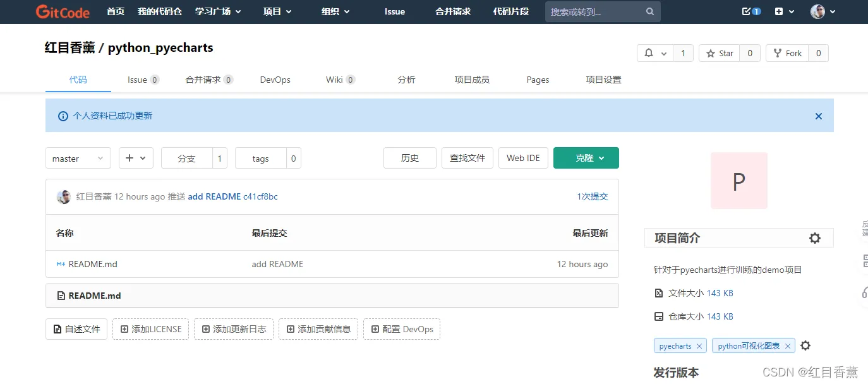Click 添加贡献信息 button
The image size is (868, 384).
[318, 329]
